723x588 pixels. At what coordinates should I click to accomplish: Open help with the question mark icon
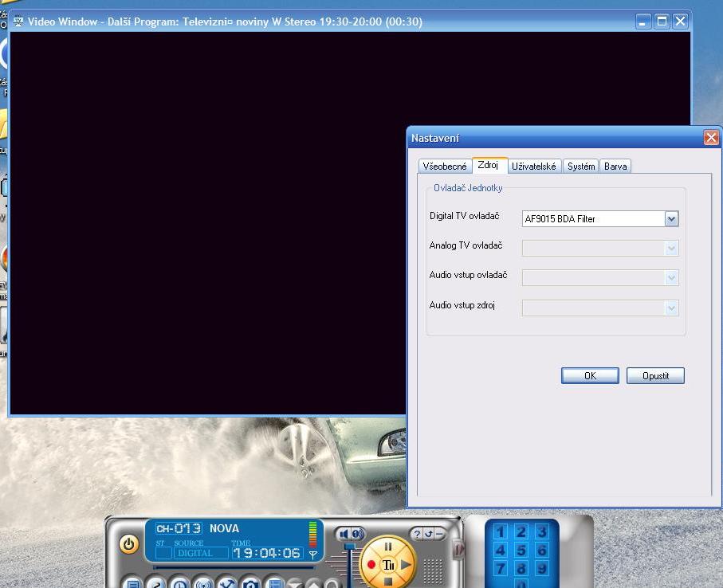(x=417, y=534)
